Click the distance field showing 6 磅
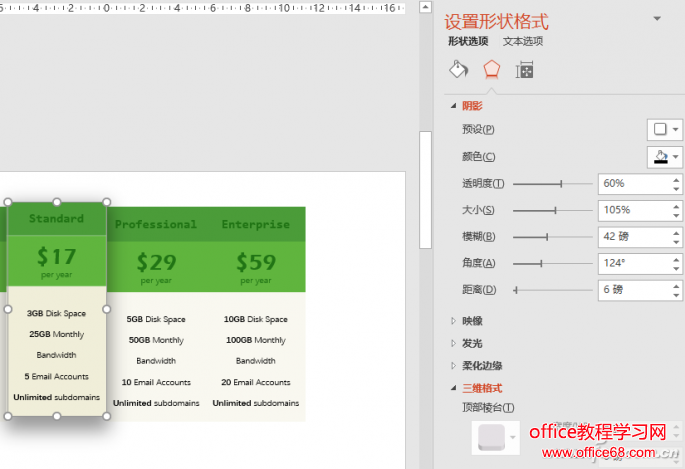 (634, 290)
